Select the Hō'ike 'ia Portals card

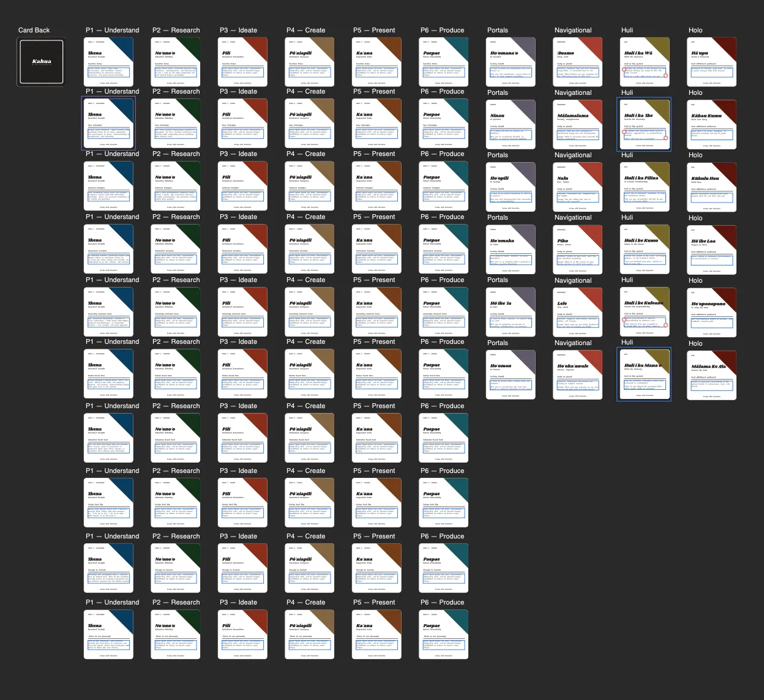(x=511, y=312)
